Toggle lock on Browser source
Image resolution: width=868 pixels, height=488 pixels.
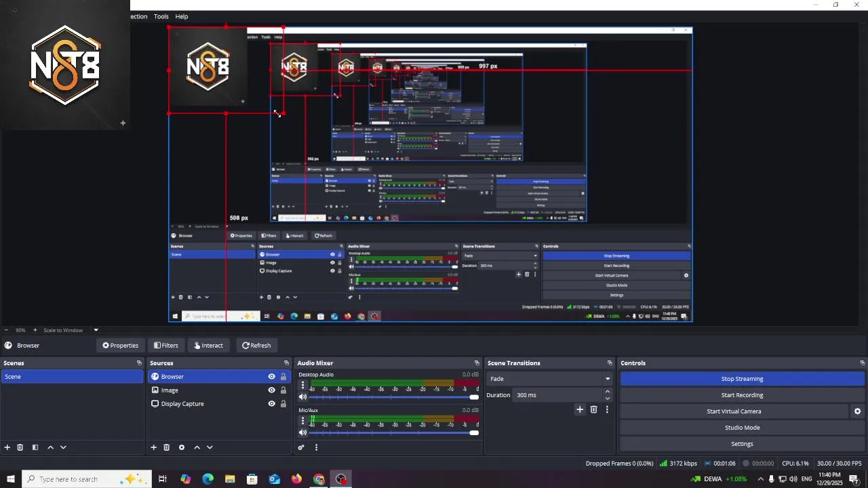(x=283, y=377)
